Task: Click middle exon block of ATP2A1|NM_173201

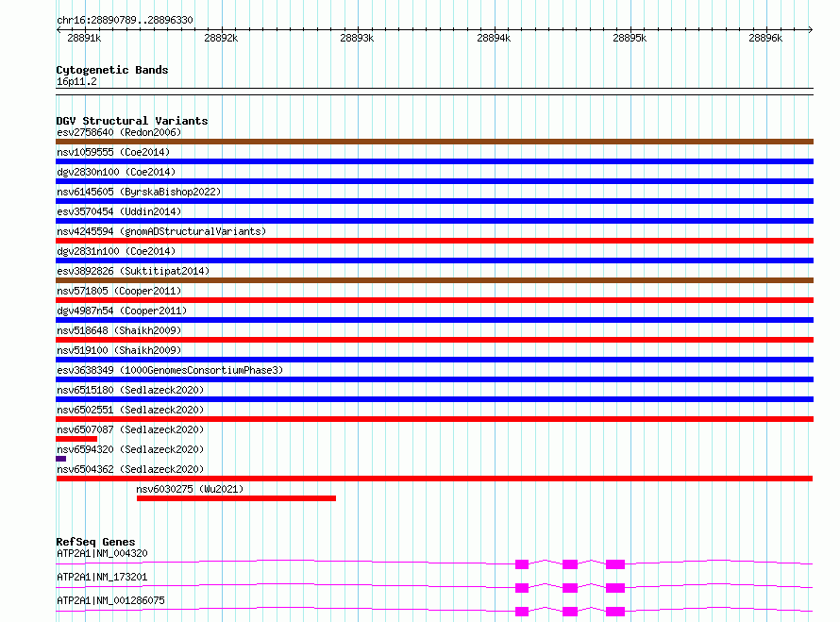Action: click(x=570, y=588)
